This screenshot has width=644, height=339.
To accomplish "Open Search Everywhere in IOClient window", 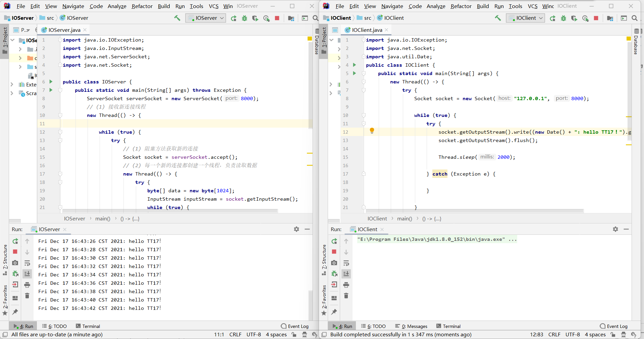I will 634,18.
